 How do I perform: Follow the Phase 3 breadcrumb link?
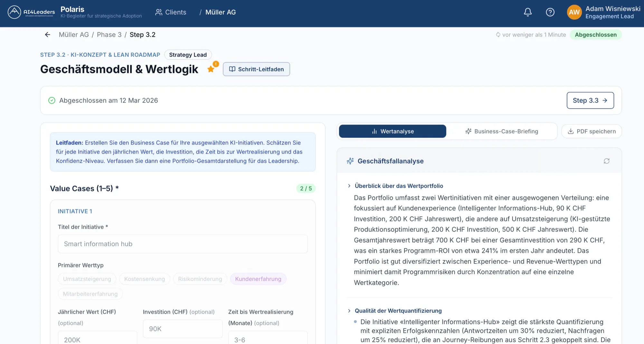click(x=109, y=34)
